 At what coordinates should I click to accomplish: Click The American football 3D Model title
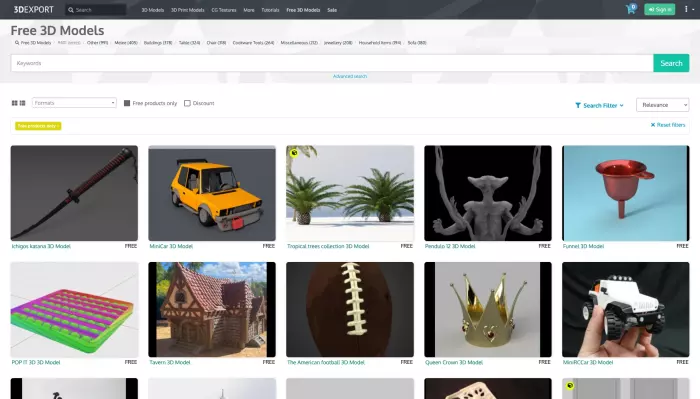tap(326, 362)
